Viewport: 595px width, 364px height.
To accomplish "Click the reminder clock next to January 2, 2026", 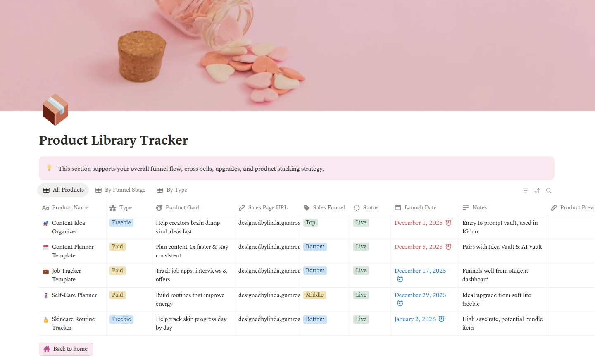I will click(x=441, y=319).
